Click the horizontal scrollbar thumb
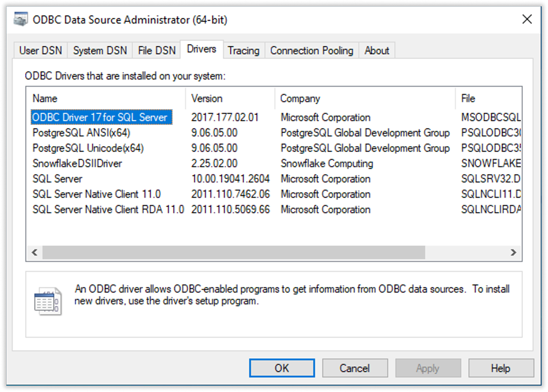Image resolution: width=548 pixels, height=392 pixels. (234, 252)
